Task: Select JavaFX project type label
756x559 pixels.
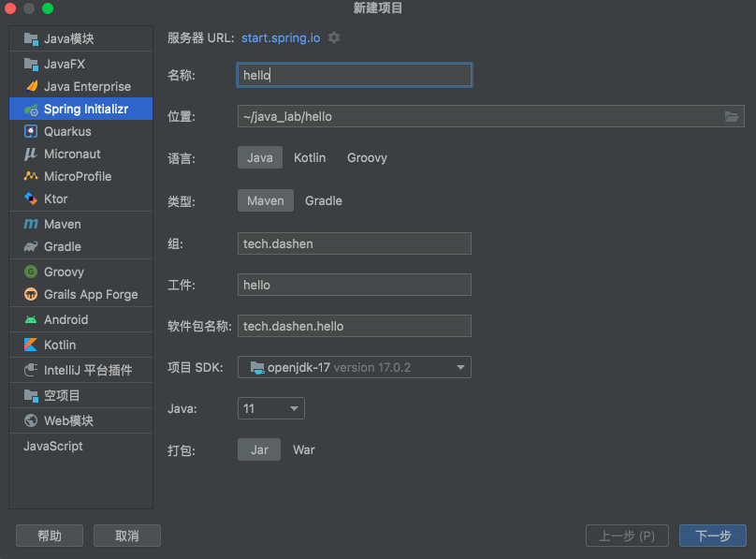Action: [65, 65]
